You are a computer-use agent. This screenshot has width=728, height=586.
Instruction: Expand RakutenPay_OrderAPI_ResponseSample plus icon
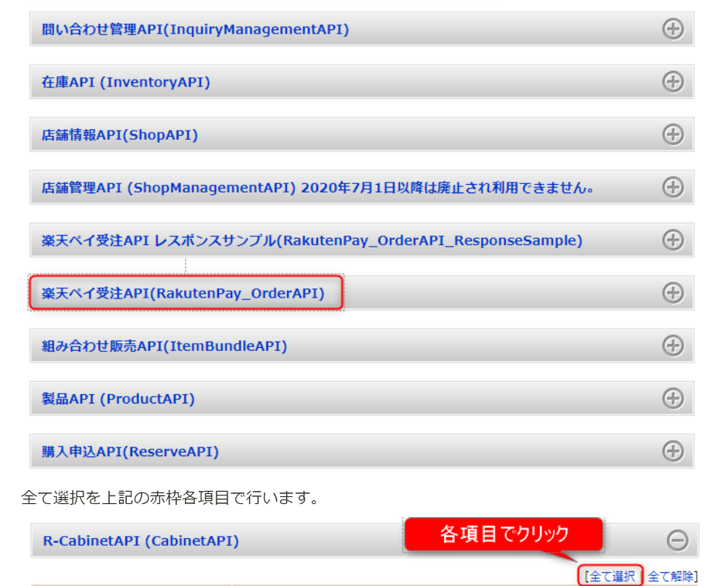tap(673, 240)
